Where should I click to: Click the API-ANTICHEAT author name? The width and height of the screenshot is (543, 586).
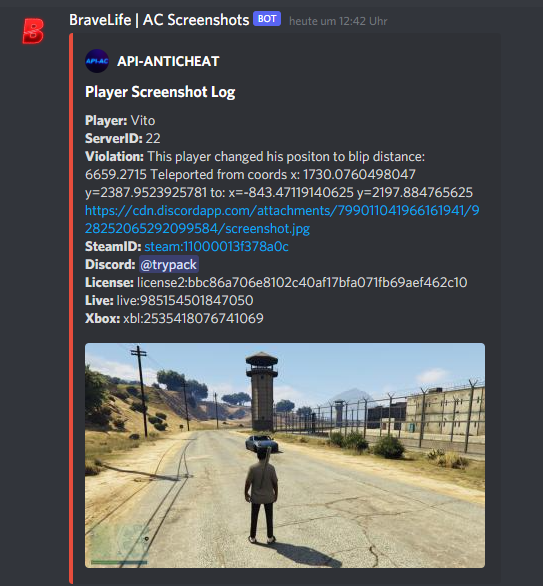pyautogui.click(x=168, y=61)
